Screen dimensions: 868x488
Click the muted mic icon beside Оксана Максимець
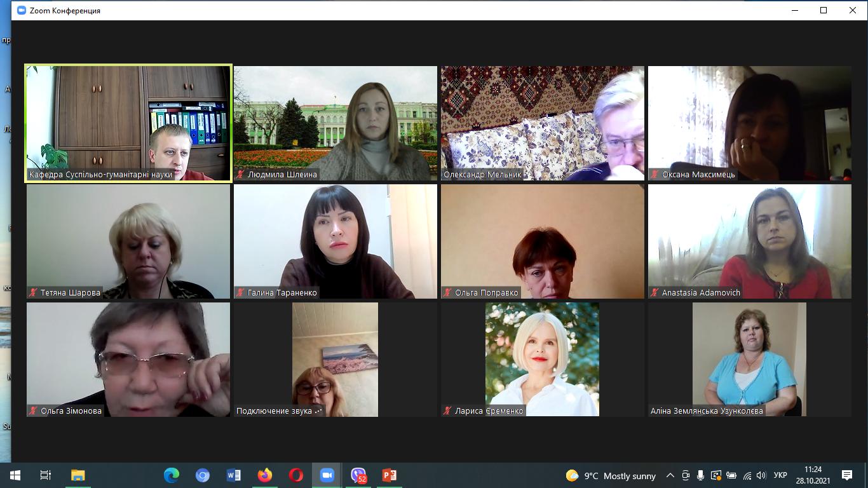click(655, 174)
